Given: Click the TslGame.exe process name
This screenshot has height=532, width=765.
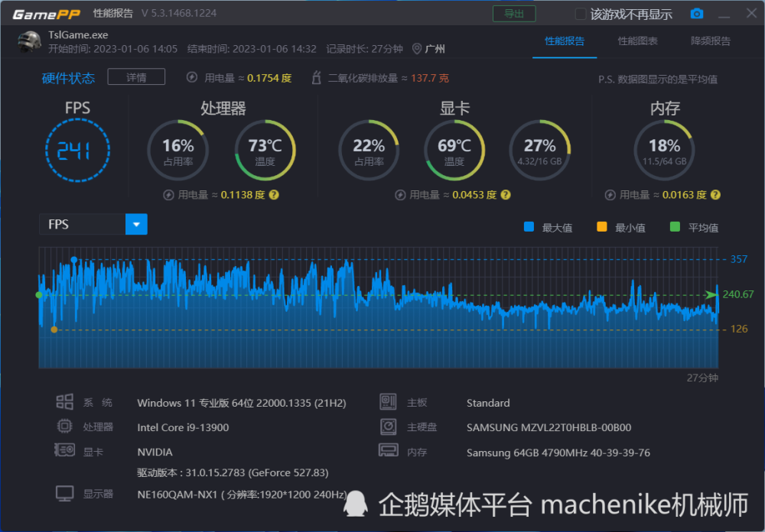Looking at the screenshot, I should pos(78,35).
